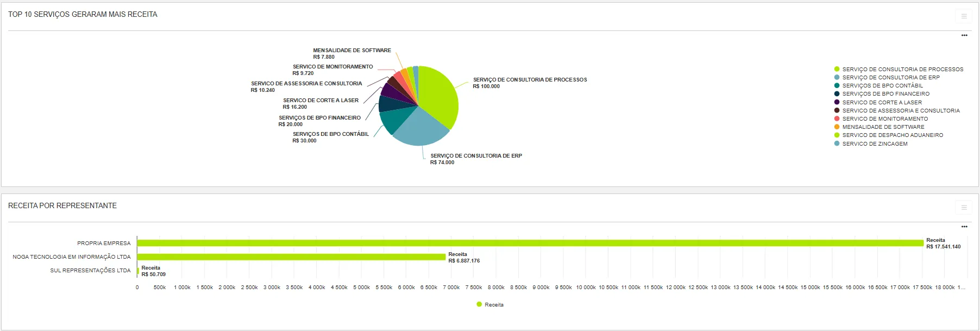
Task: Click the PROPRIA EMPRESA revenue bar
Action: click(x=530, y=243)
